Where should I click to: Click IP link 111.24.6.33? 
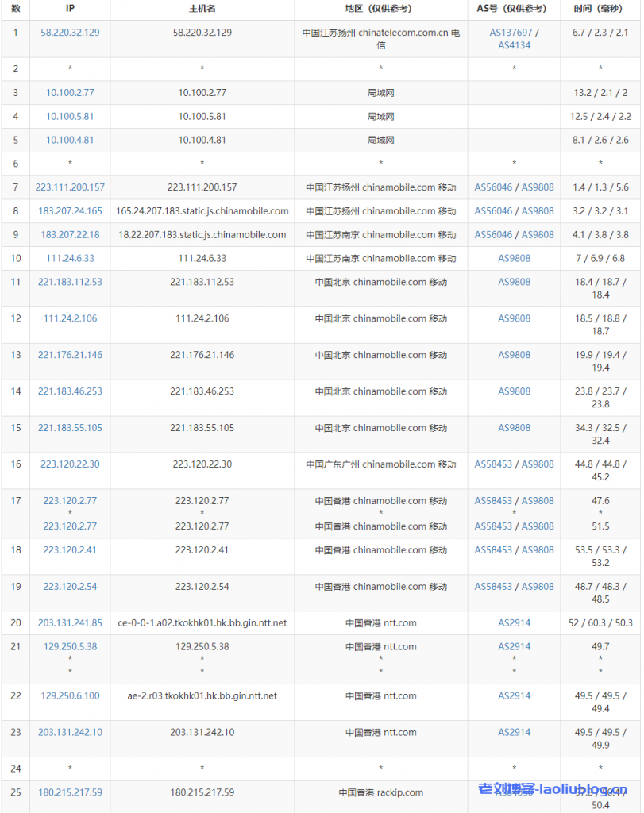point(70,259)
